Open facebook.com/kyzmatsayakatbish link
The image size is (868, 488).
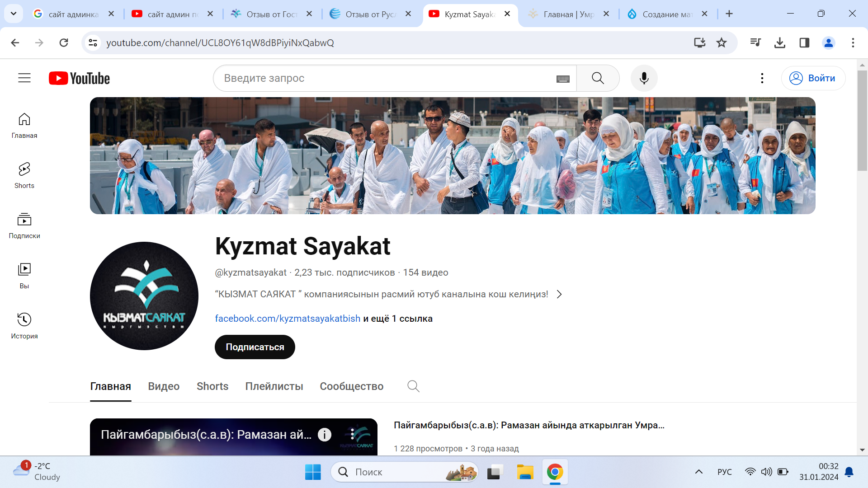click(x=288, y=319)
